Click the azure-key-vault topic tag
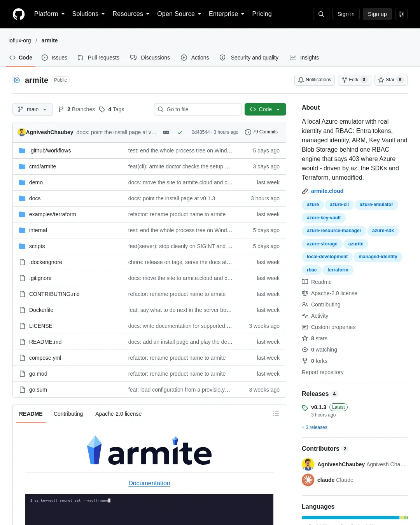 324,218
